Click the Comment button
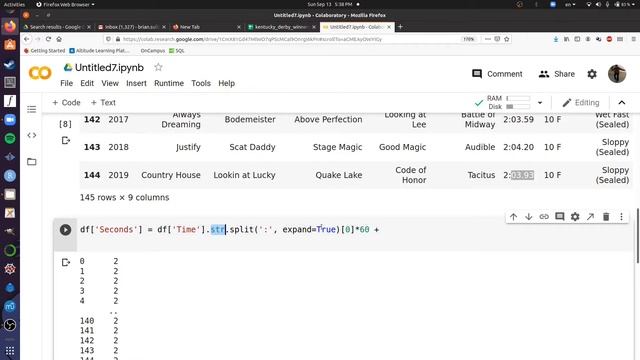 coord(497,74)
